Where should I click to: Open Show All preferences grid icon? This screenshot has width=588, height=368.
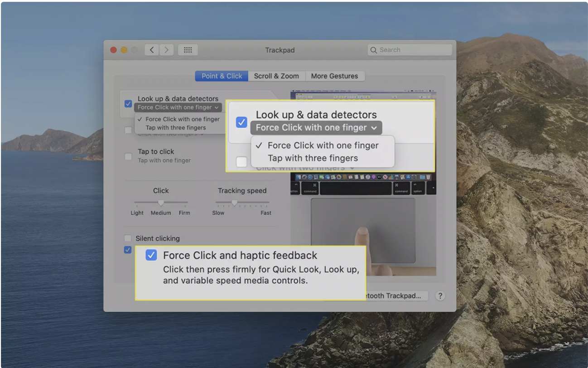click(188, 50)
